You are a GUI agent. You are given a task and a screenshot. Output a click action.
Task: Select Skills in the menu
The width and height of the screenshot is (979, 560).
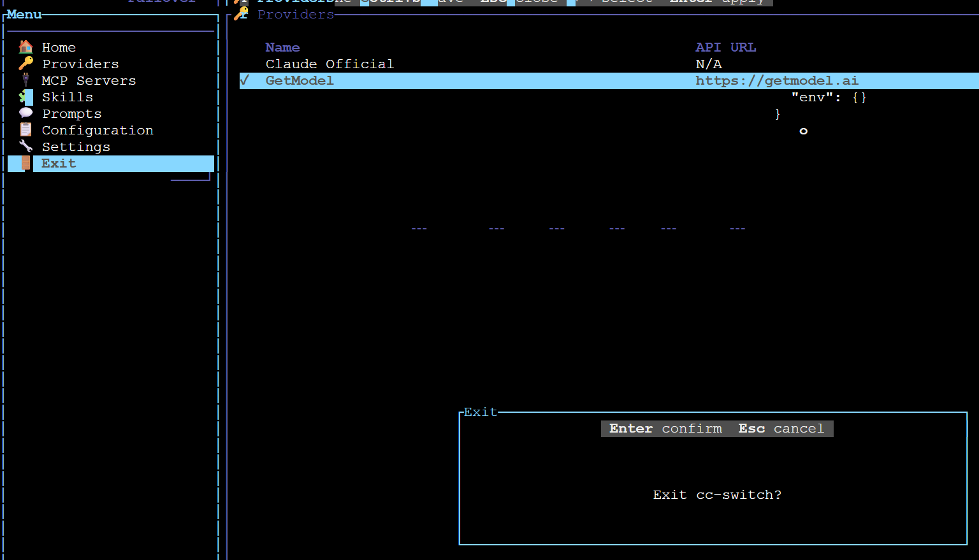coord(68,97)
